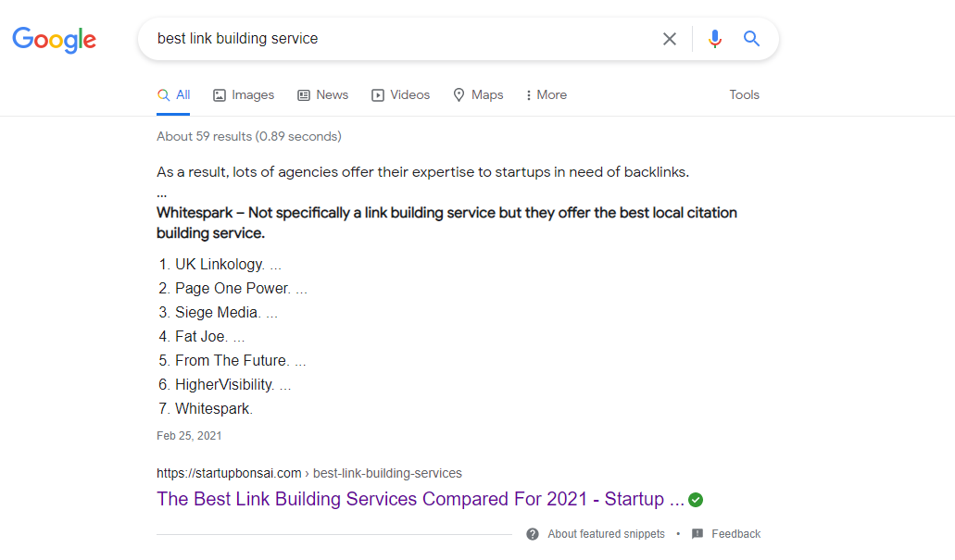Click the Feedback flag icon
Screen dimensions: 955x560
(697, 534)
